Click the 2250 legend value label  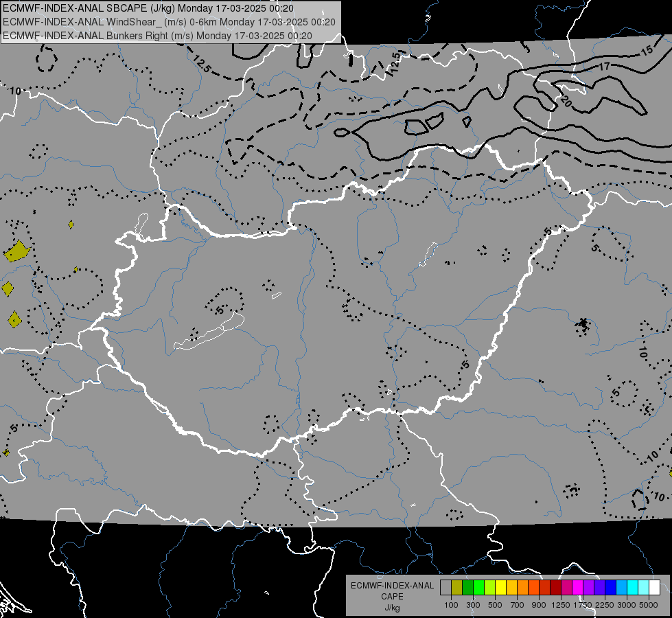tap(605, 605)
